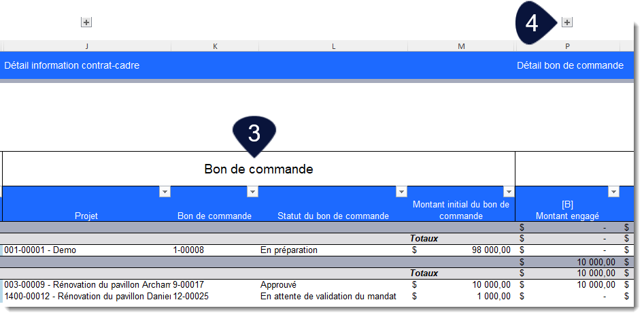Select 'En attente de validation du mandat' cell
This screenshot has width=644, height=317.
point(333,296)
